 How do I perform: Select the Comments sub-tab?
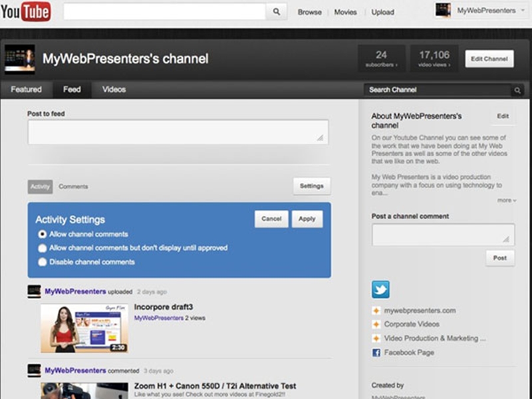pyautogui.click(x=73, y=187)
